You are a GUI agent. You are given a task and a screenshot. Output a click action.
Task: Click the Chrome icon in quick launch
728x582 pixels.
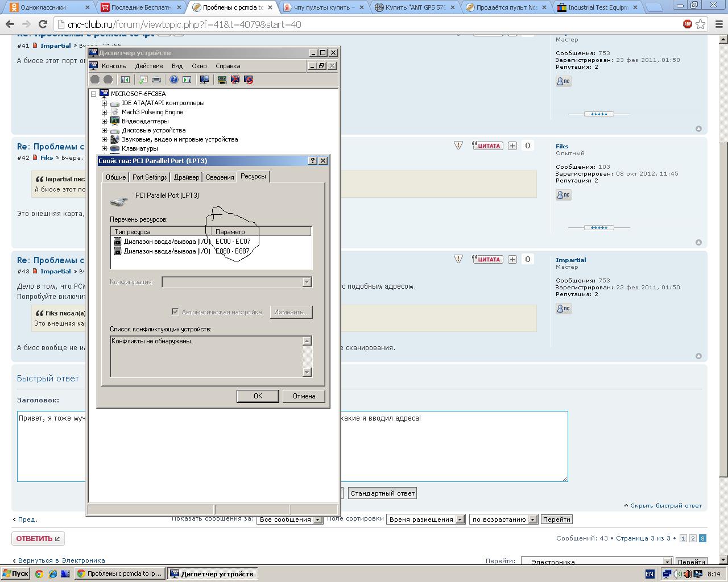(x=39, y=574)
